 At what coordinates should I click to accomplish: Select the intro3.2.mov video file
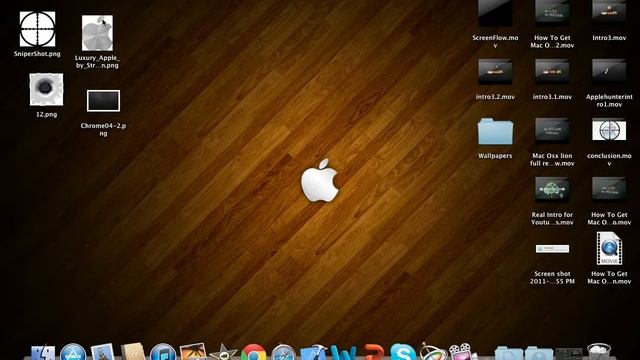point(495,72)
